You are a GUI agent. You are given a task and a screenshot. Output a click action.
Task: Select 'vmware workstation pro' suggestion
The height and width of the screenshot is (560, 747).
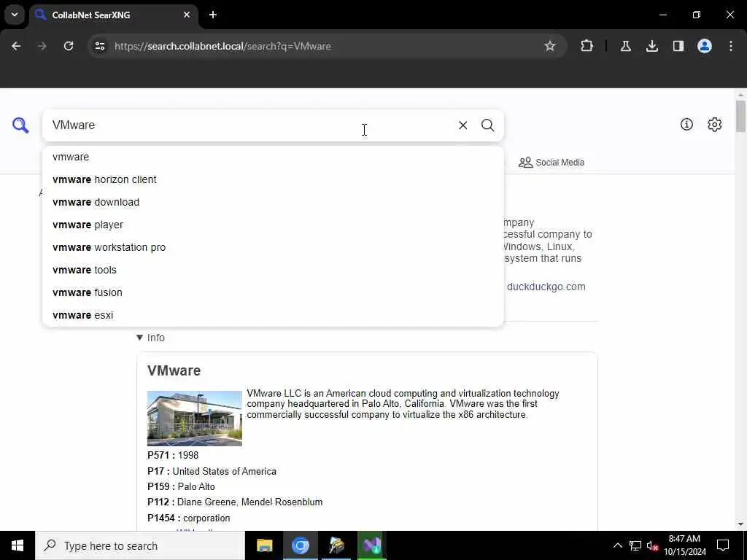[273, 247]
